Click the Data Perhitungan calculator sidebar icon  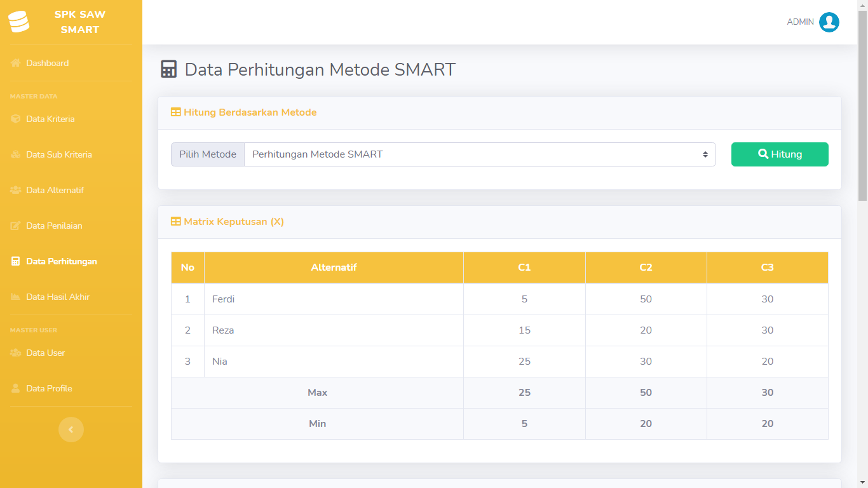[16, 261]
